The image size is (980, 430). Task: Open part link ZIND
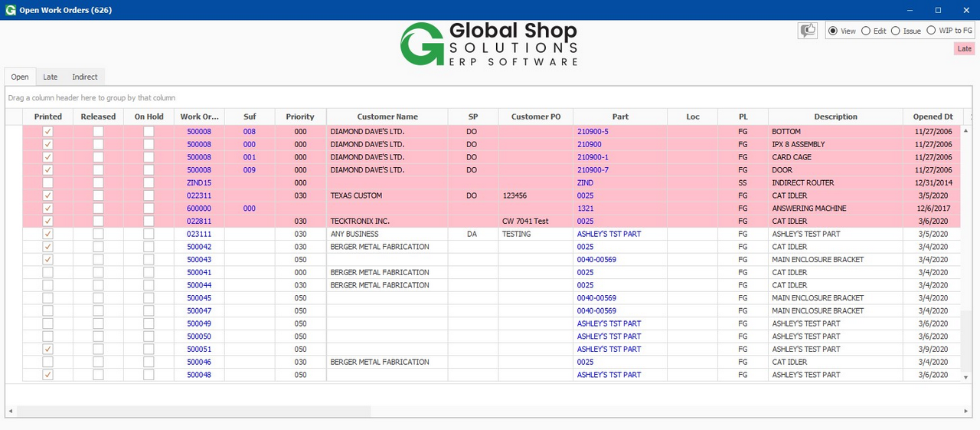[x=585, y=182]
